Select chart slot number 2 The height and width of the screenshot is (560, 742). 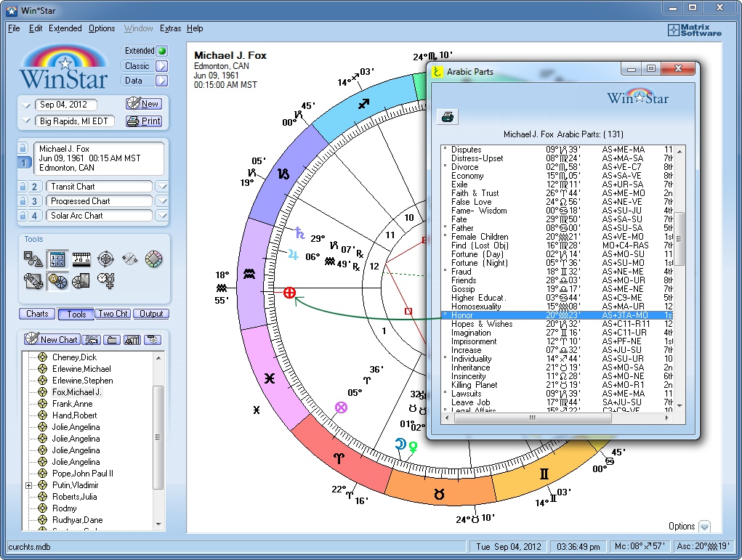34,187
